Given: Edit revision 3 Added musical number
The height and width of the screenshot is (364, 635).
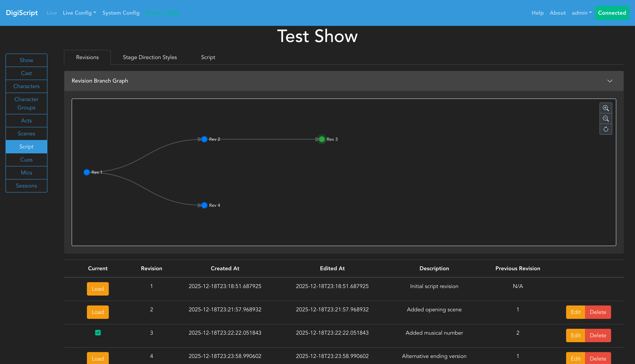Looking at the screenshot, I should click(575, 335).
